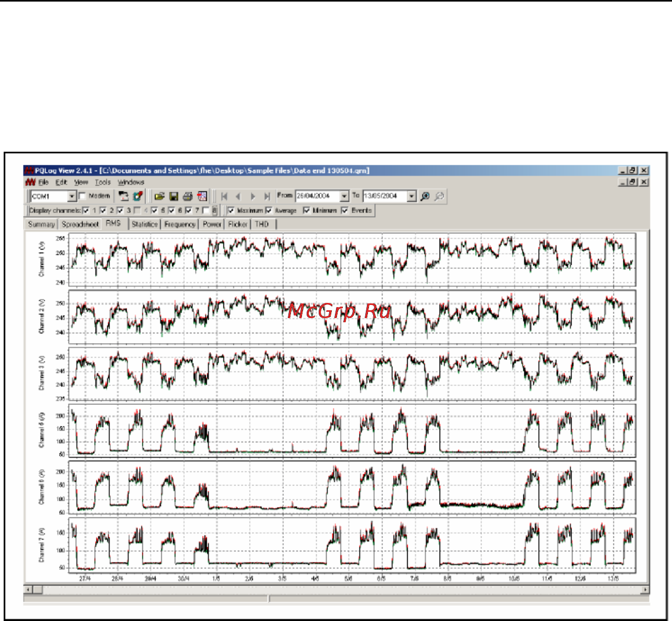The height and width of the screenshot is (621, 672).
Task: Enable display channel 8 checkbox
Action: click(206, 210)
